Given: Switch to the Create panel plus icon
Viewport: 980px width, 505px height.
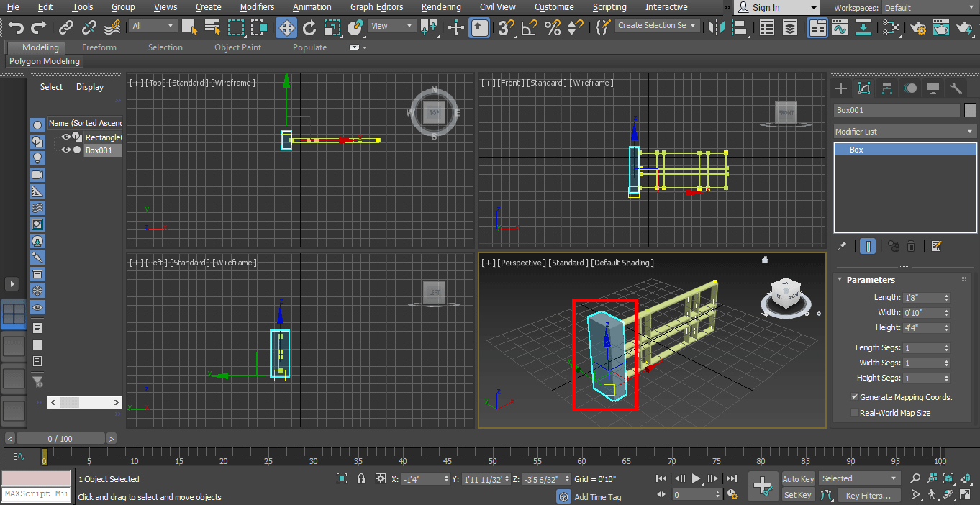Looking at the screenshot, I should [x=840, y=88].
